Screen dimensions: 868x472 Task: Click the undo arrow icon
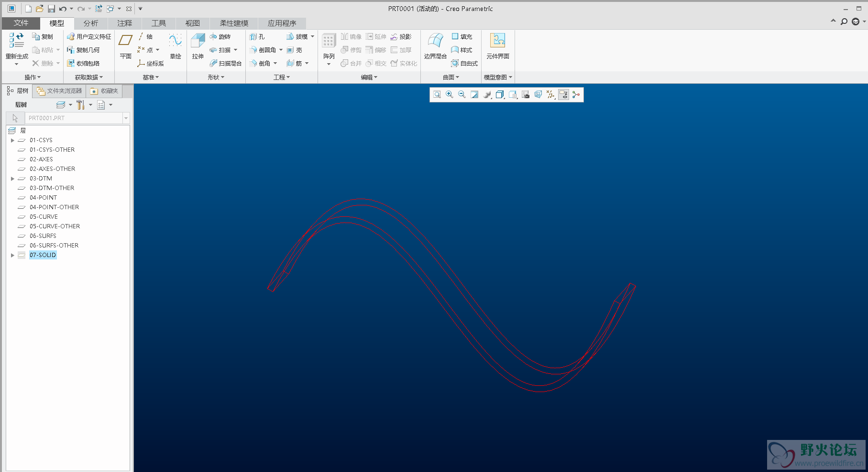click(x=63, y=9)
